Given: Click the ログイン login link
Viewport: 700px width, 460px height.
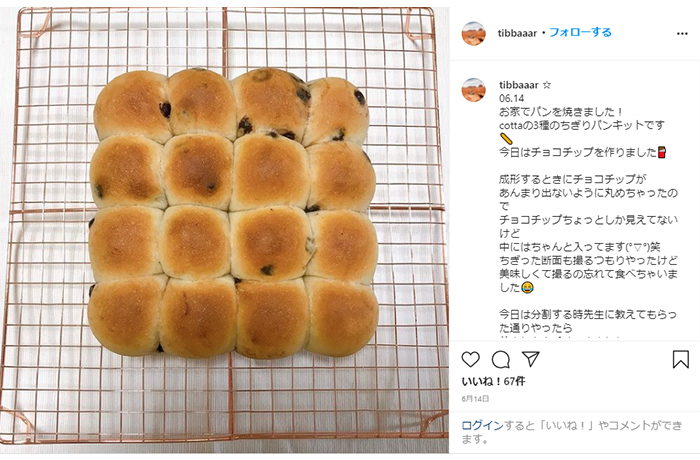Looking at the screenshot, I should pyautogui.click(x=482, y=426).
